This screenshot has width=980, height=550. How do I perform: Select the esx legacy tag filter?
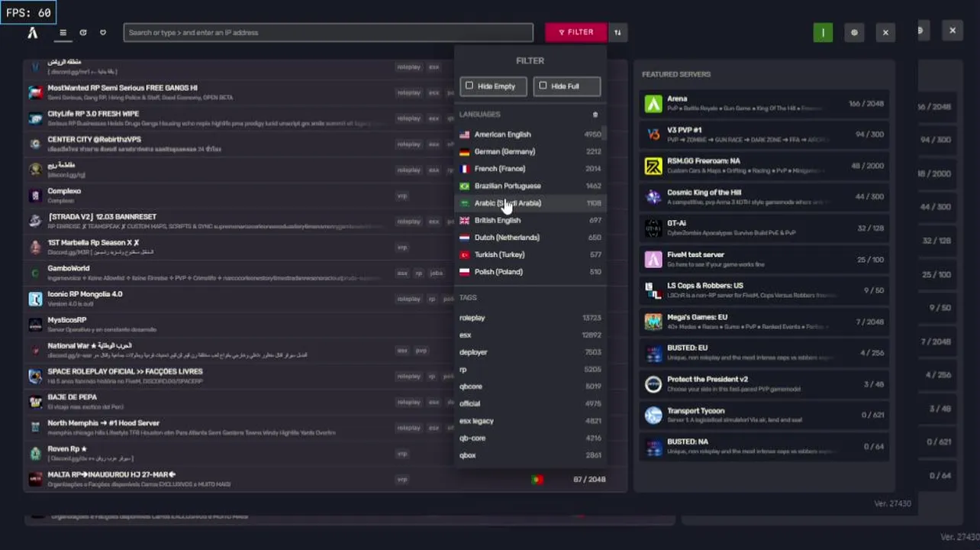[x=530, y=421]
